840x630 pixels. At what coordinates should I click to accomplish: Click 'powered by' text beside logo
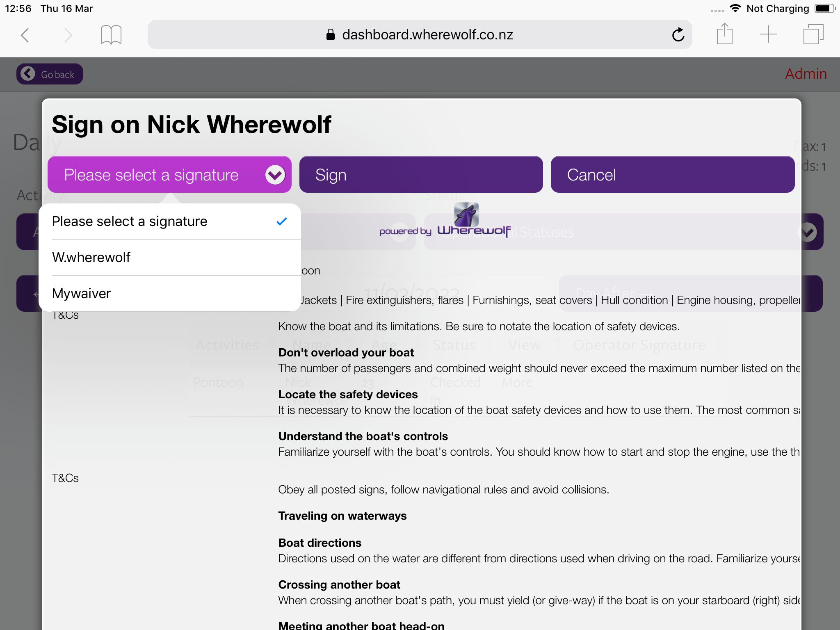click(x=405, y=231)
